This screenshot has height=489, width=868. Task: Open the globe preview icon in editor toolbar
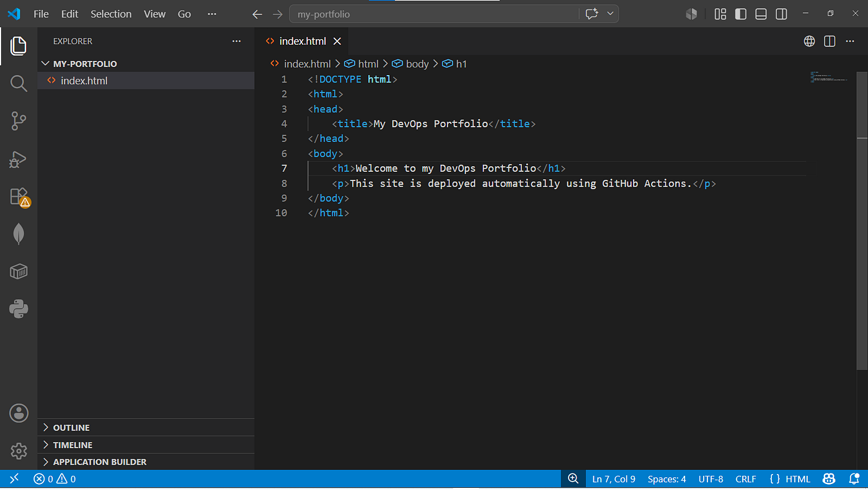coord(809,41)
